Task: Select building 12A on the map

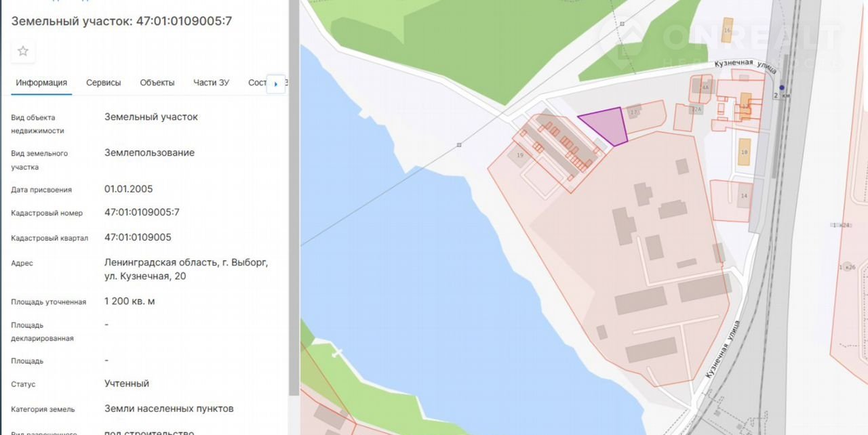Action: tap(696, 109)
